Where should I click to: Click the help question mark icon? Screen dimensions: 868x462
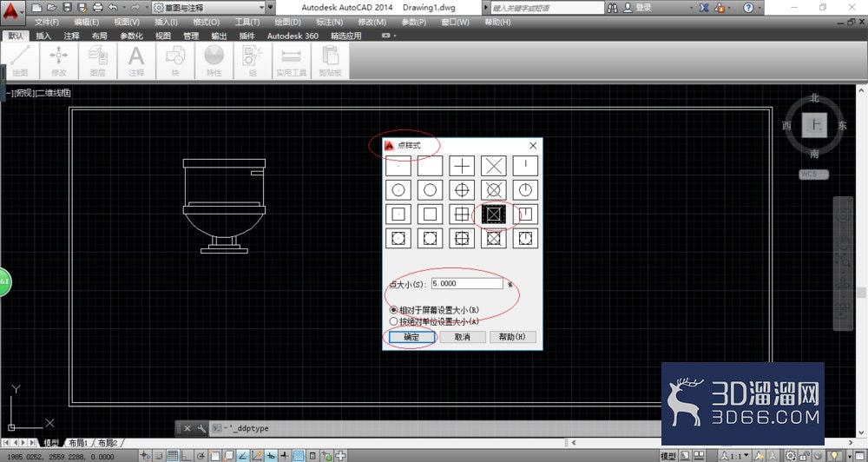(748, 8)
